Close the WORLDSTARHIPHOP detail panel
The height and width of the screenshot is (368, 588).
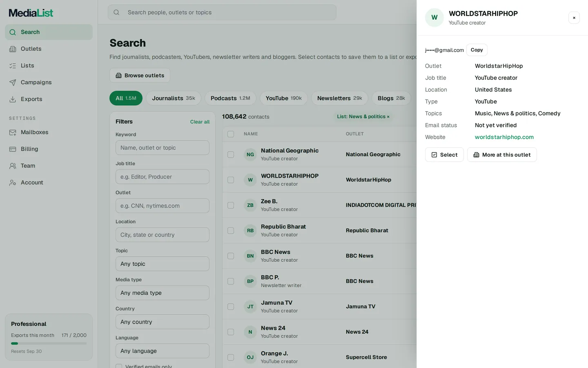tap(574, 18)
